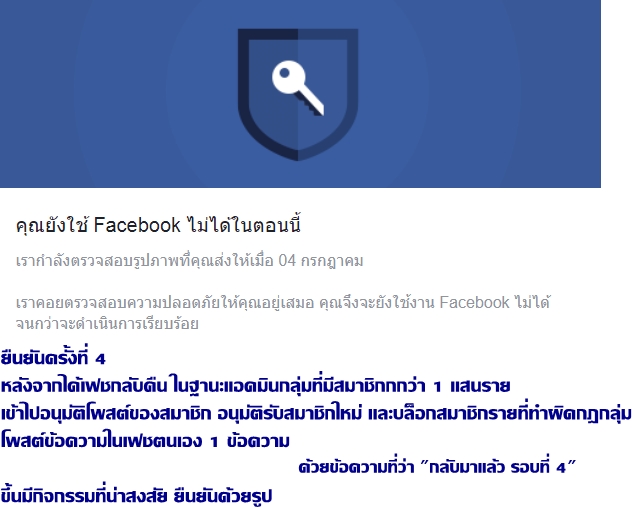This screenshot has width=632, height=508.
Task: Click the line โพสต์ข้อความในเฟซตนเอง 1 ข้อความ
Action: (145, 441)
